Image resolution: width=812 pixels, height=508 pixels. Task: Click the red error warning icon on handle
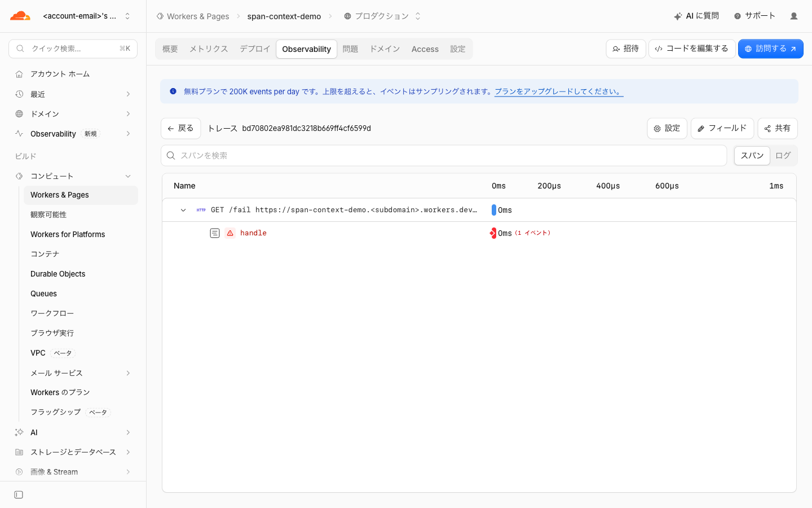(230, 233)
